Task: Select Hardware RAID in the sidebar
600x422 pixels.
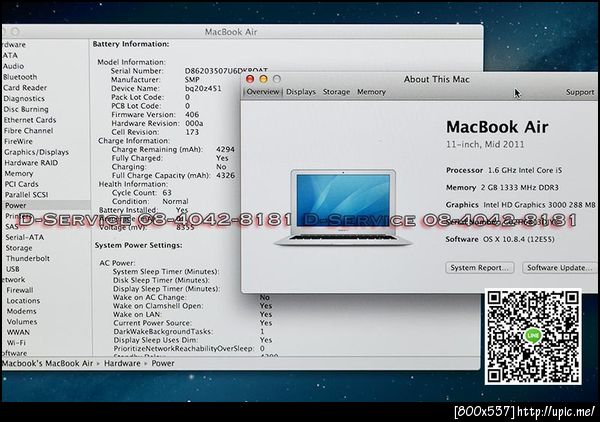Action: pyautogui.click(x=31, y=163)
